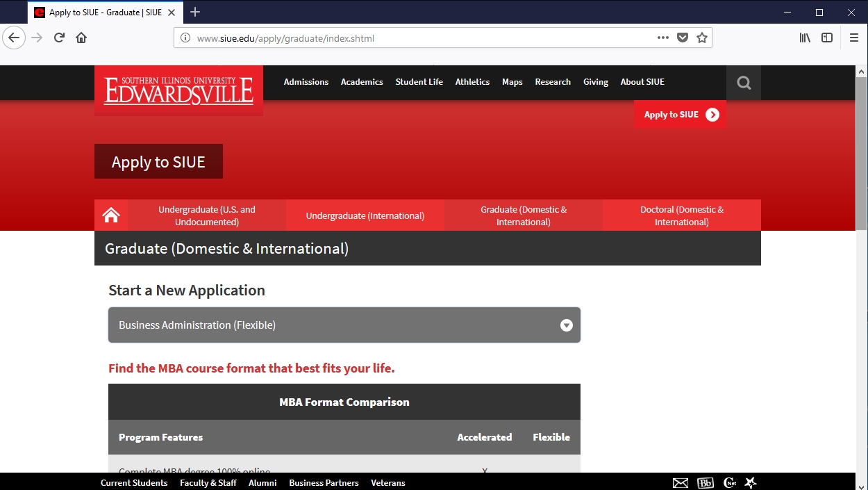Open the Blackboard (Bb) icon

click(x=705, y=483)
